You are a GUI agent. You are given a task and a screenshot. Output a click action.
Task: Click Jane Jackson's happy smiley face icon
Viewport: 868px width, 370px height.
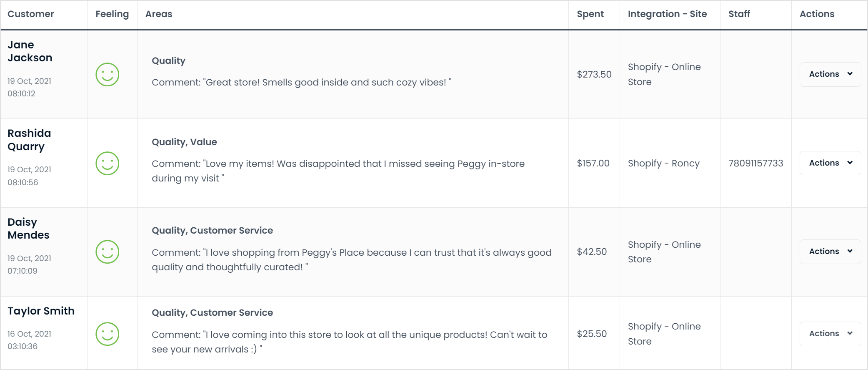pyautogui.click(x=108, y=75)
